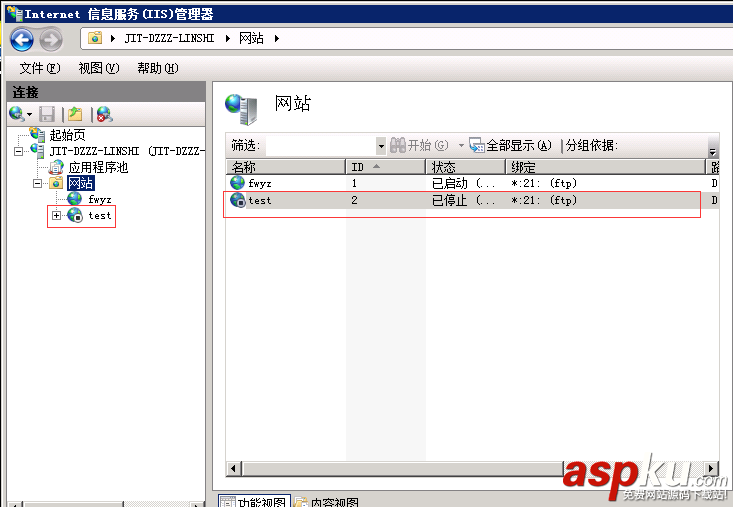Switch to the 内容视图 tab
Viewport: 733px width, 507px height.
coord(327,502)
